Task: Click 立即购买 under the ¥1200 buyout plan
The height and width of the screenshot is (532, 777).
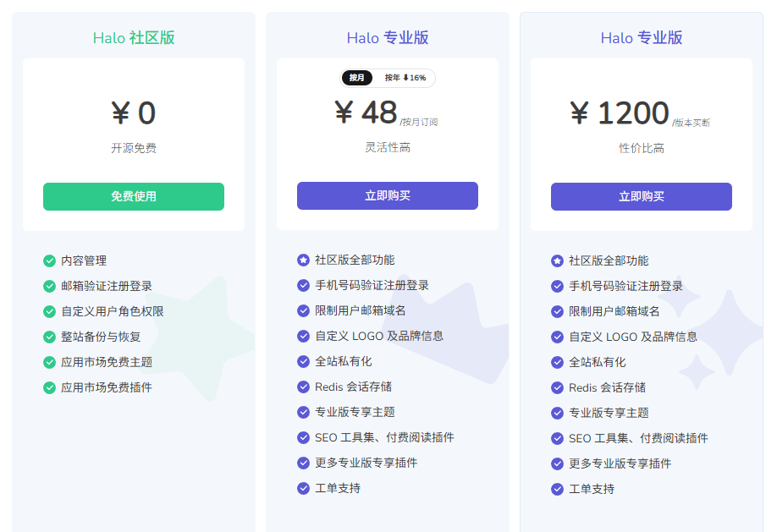Action: 642,196
